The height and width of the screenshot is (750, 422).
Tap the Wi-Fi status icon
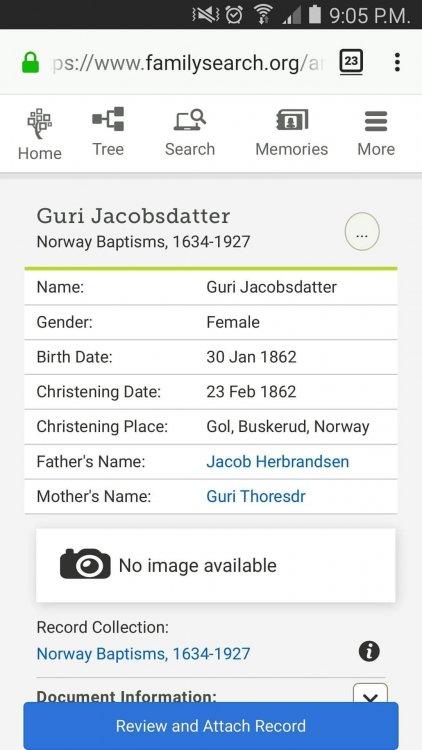[x=261, y=14]
